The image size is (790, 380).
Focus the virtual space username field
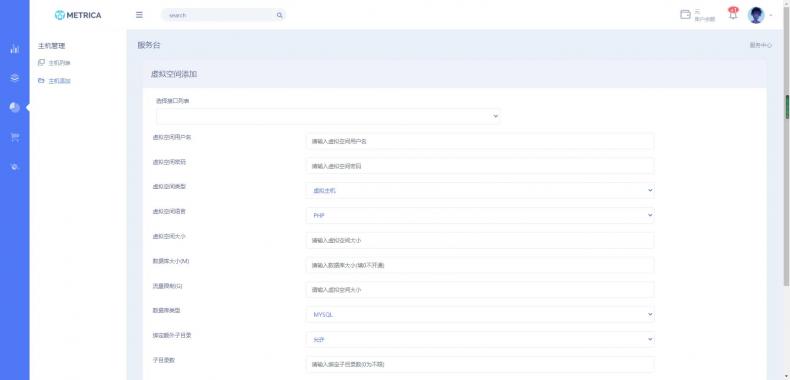(480, 141)
